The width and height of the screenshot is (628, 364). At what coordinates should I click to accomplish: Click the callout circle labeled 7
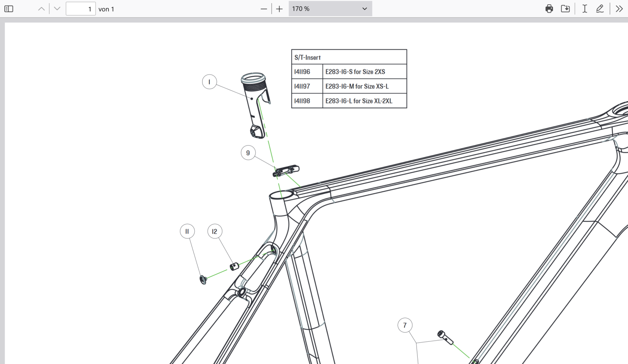405,325
